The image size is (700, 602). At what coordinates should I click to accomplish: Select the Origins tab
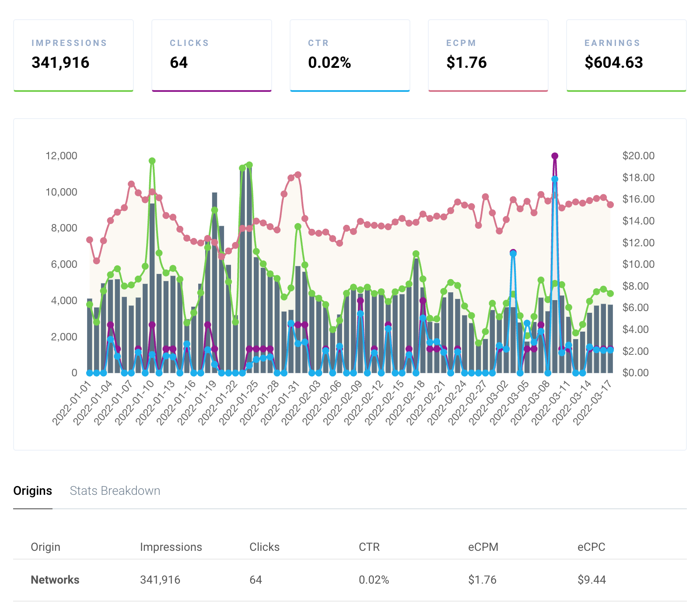tap(33, 491)
